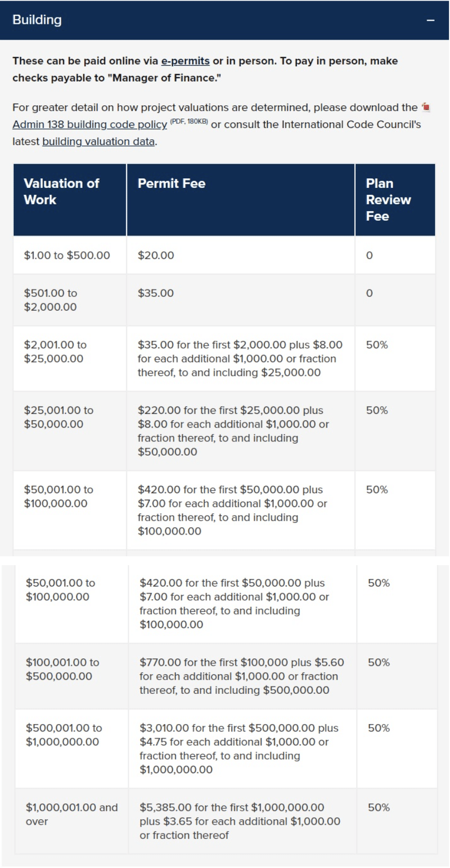450x868 pixels.
Task: Click the Permit Fee column header
Action: coord(172,184)
